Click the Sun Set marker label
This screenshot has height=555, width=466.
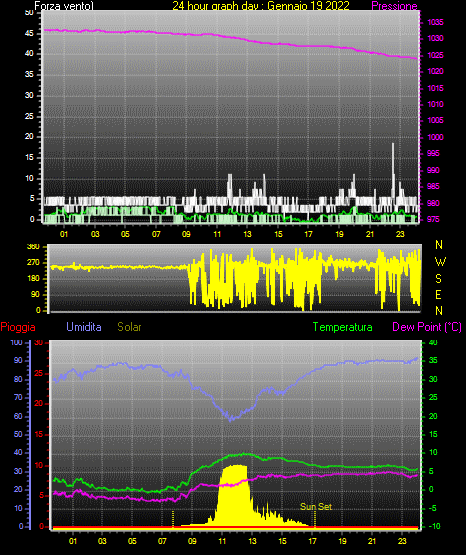(316, 507)
